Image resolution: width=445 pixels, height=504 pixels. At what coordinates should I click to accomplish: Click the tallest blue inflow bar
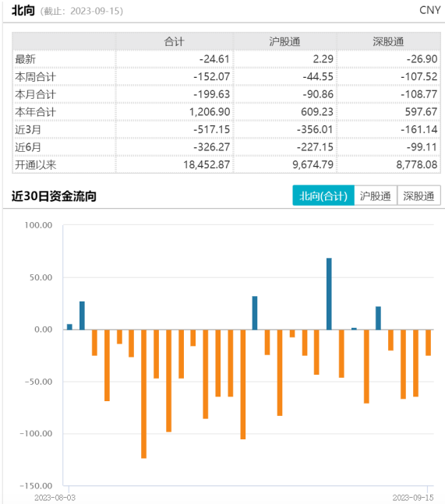coord(329,294)
